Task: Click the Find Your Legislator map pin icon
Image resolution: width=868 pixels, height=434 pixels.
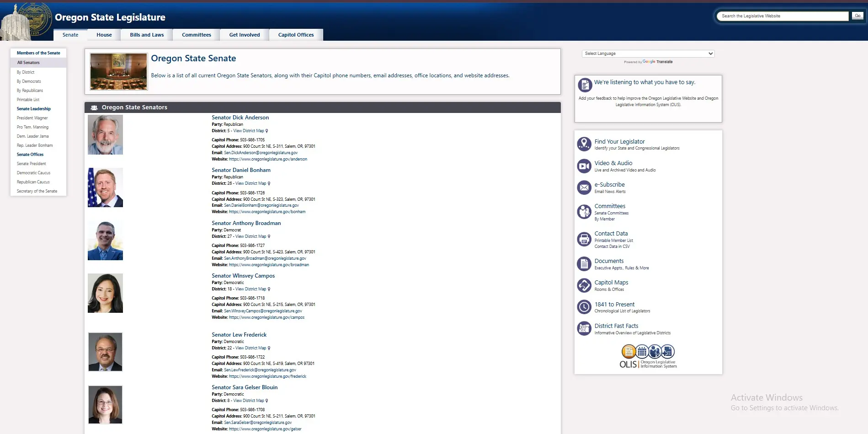Action: (584, 144)
